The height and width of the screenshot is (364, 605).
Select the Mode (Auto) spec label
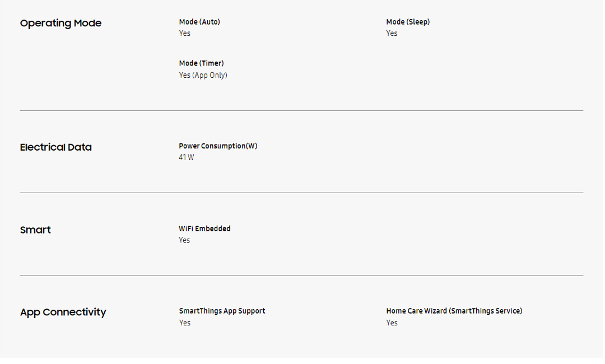click(x=199, y=22)
